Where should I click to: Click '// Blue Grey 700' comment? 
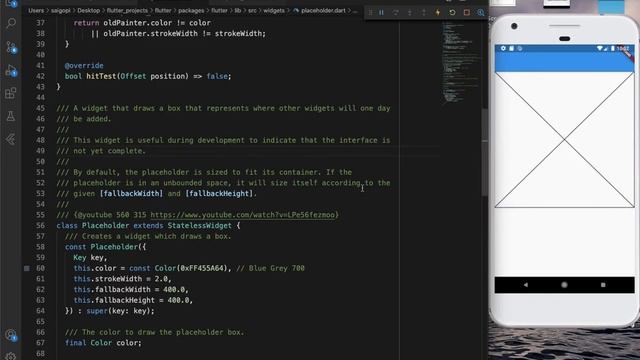tap(270, 268)
